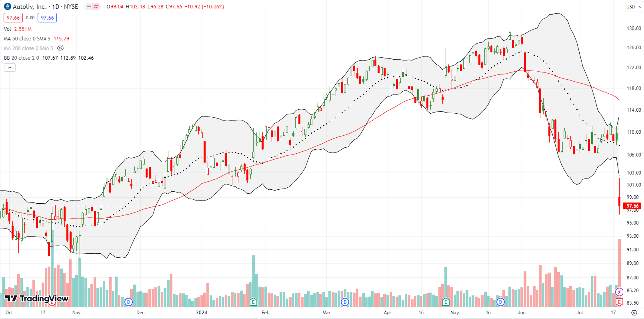Open dividend D marker before Jun

[501, 302]
